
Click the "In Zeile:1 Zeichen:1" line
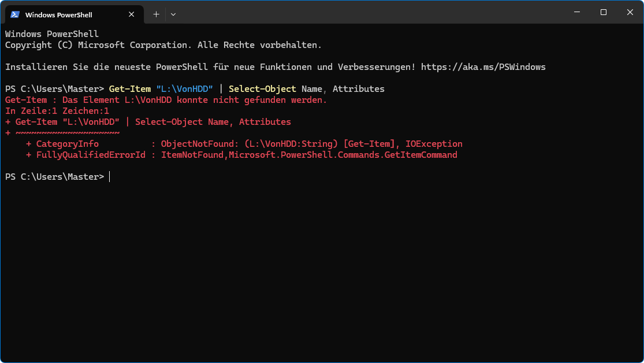(57, 111)
